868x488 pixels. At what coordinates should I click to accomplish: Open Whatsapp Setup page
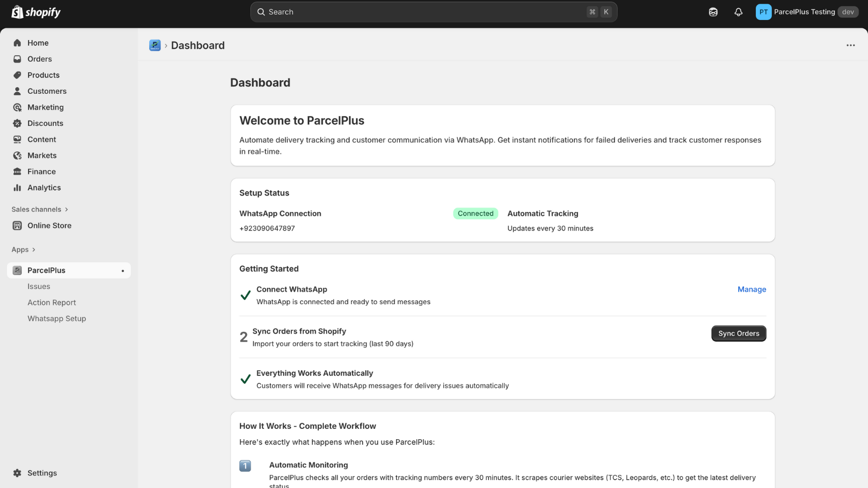(x=56, y=319)
